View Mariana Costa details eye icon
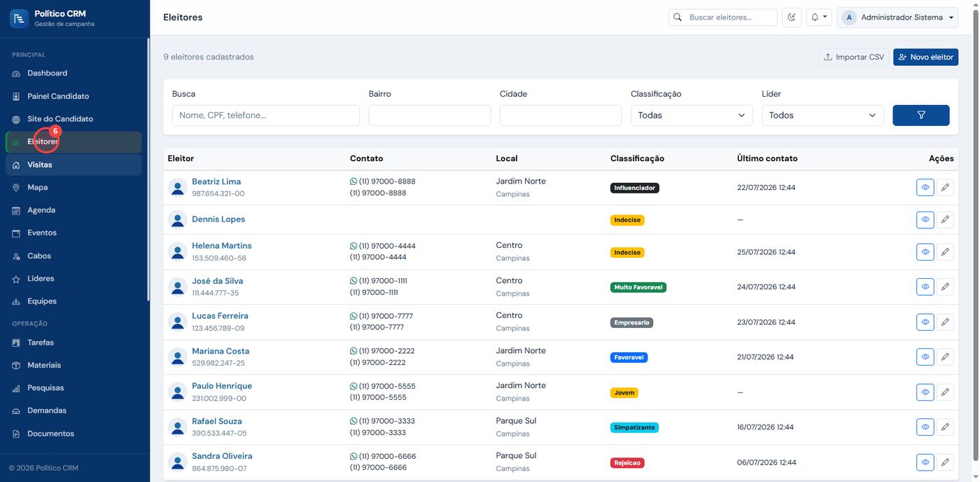The height and width of the screenshot is (482, 980). click(x=925, y=357)
